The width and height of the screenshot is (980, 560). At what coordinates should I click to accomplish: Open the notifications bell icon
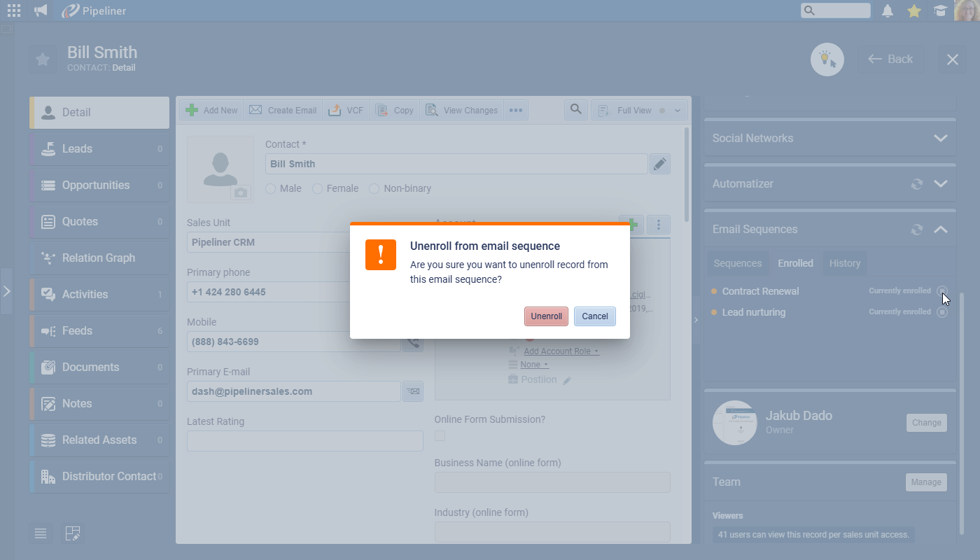(888, 10)
